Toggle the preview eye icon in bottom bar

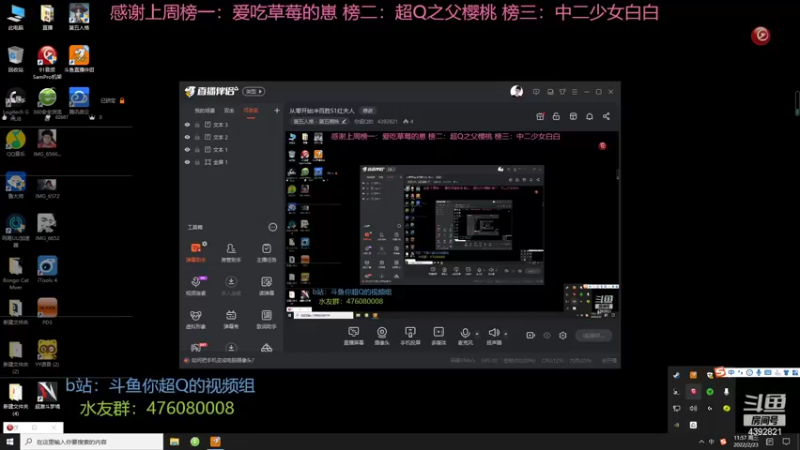click(x=547, y=335)
